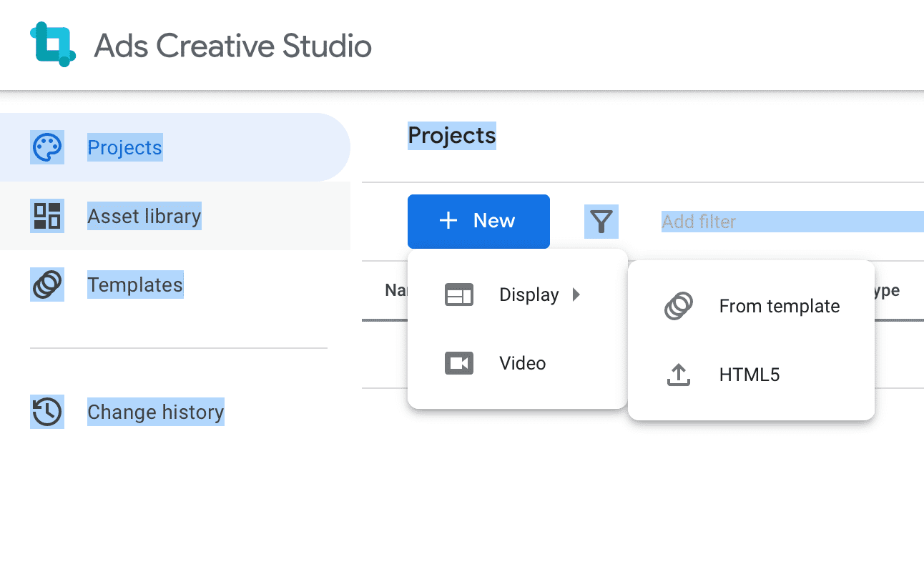Image resolution: width=924 pixels, height=569 pixels.
Task: Open Change history page
Action: tap(175, 412)
